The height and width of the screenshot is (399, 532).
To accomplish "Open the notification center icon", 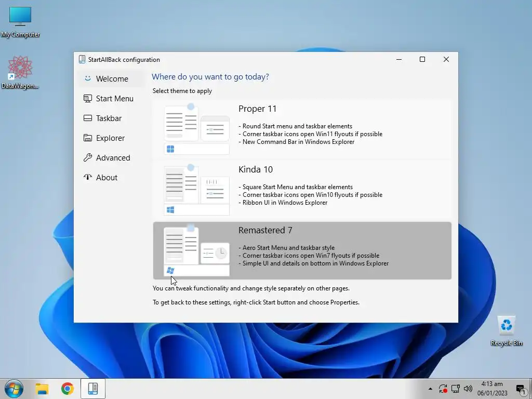I will coord(521,389).
